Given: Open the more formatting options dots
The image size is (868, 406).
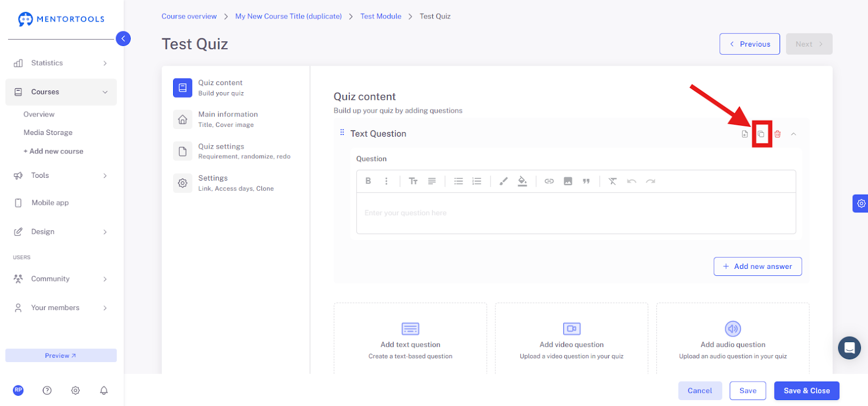Looking at the screenshot, I should coord(386,181).
